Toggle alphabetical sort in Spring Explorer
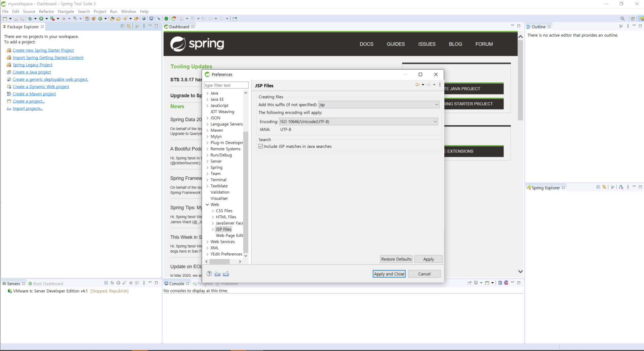Viewport: 644px width, 351px height. tap(621, 187)
